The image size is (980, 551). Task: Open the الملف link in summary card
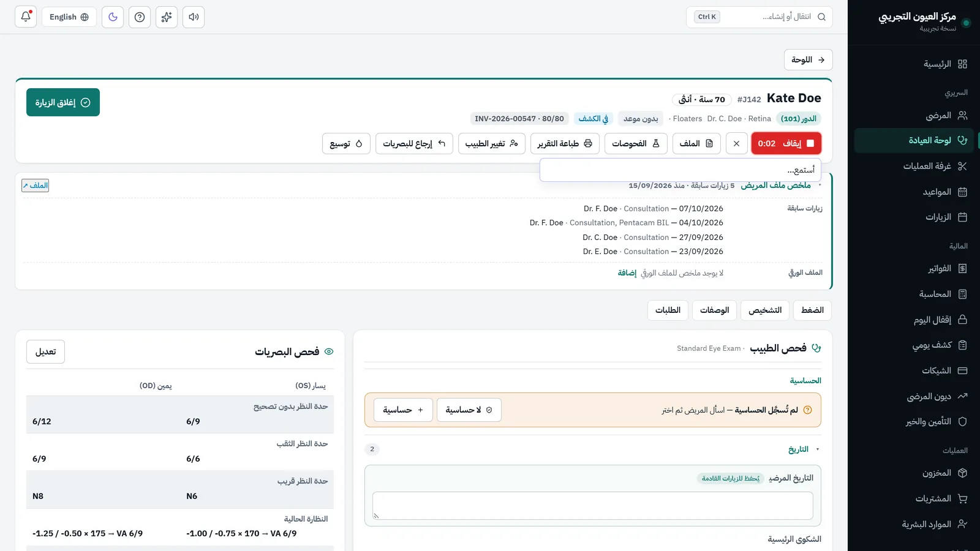click(x=36, y=185)
